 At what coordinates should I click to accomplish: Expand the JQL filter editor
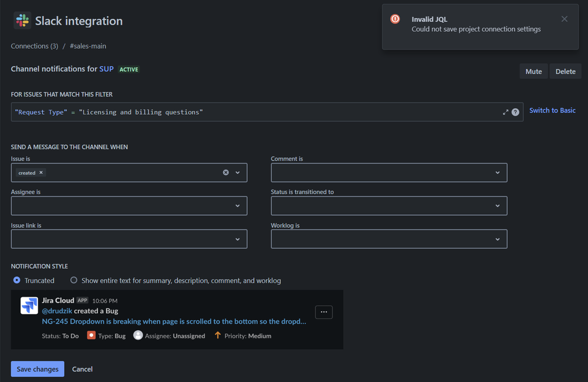click(x=505, y=112)
